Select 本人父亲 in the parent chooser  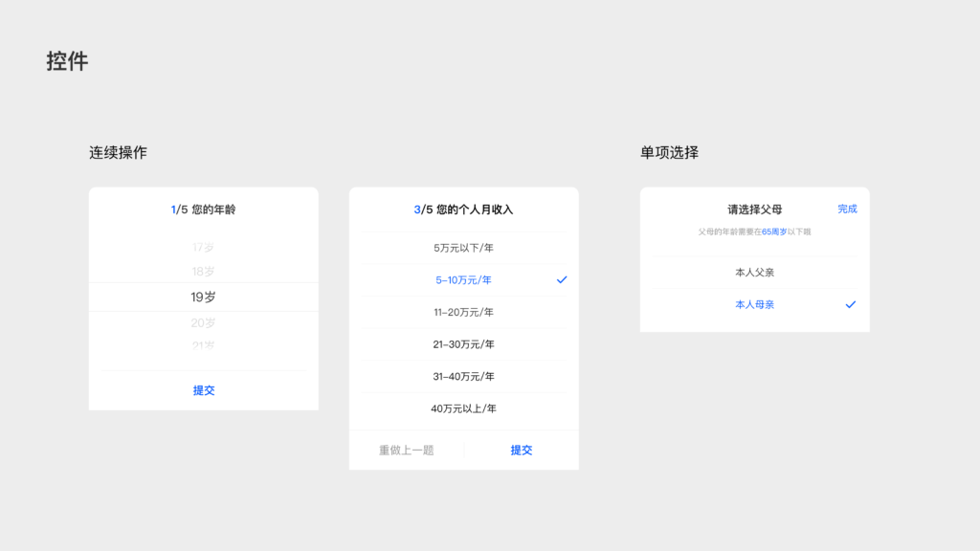click(x=754, y=273)
